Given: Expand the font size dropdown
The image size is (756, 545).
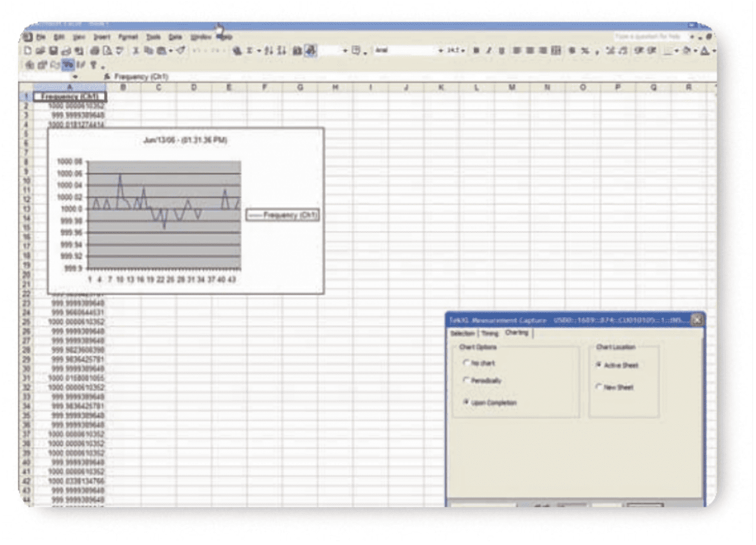Looking at the screenshot, I should [x=462, y=51].
